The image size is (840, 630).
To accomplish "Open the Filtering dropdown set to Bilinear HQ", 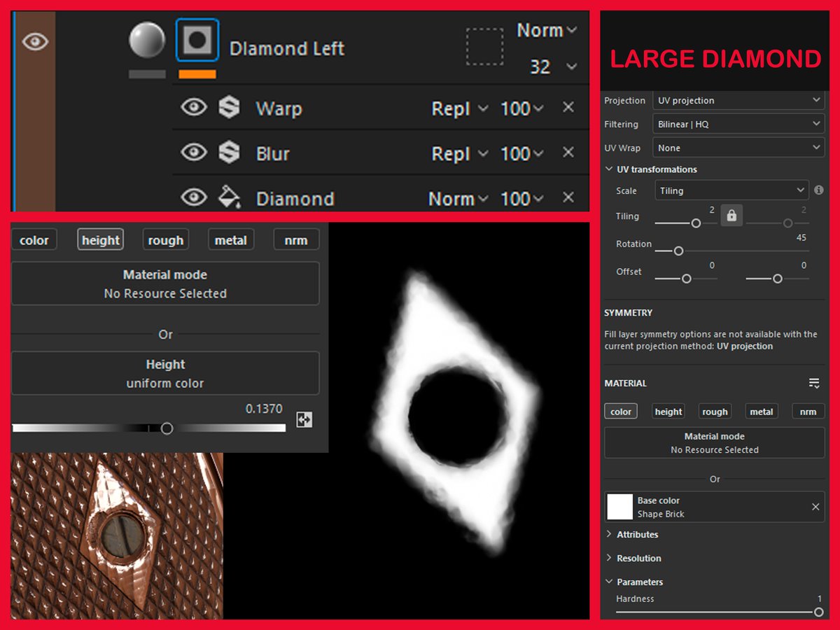I will point(738,124).
